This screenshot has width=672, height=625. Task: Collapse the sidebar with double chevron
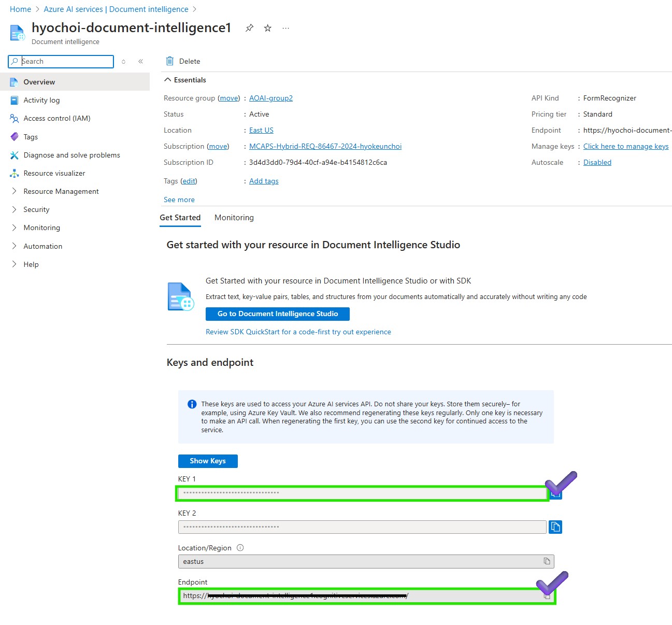click(x=140, y=61)
